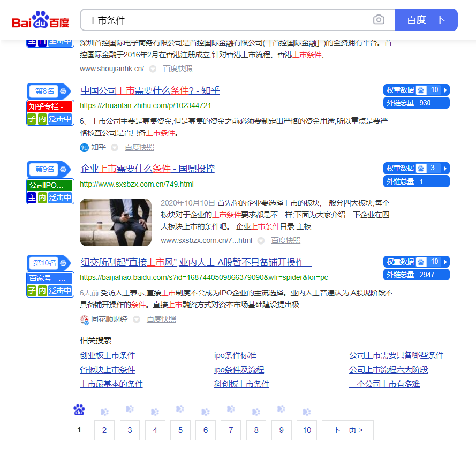Click the Baidu paw icon above page 1
This screenshot has height=449, width=476.
point(79,409)
